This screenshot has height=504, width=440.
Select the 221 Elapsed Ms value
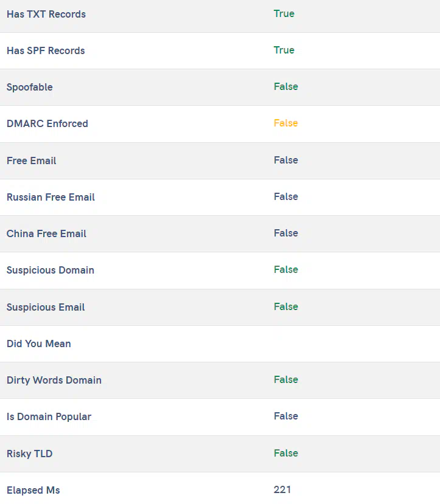coord(282,489)
